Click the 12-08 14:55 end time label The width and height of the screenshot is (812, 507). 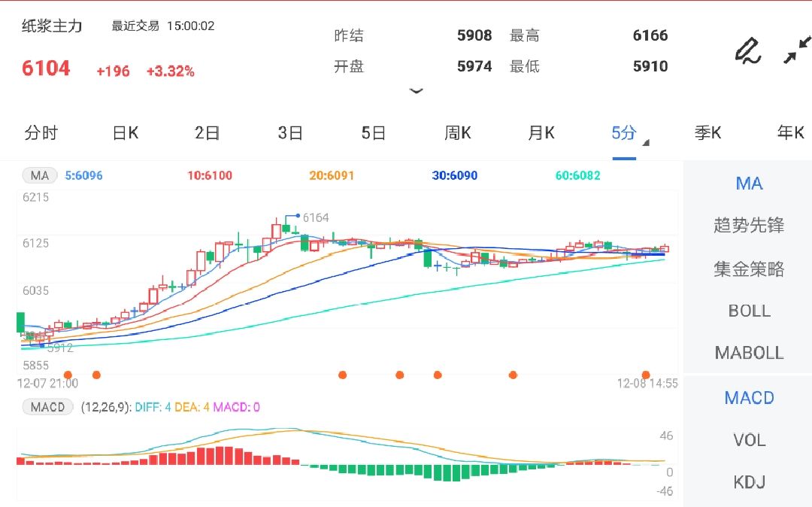pos(647,383)
